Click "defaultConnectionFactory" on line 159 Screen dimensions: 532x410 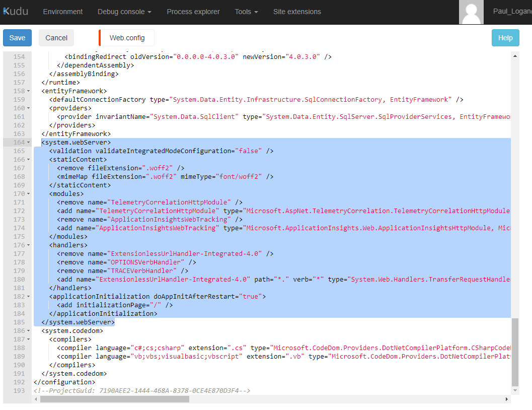(100, 99)
